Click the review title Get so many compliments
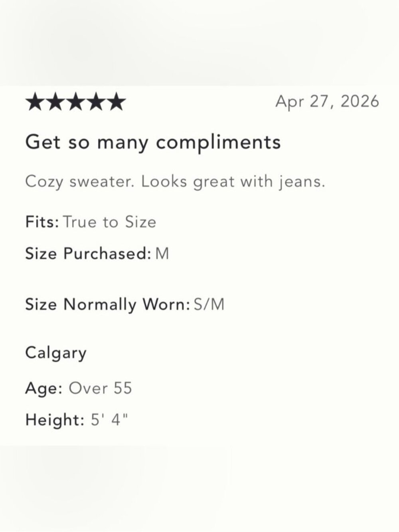 tap(153, 142)
